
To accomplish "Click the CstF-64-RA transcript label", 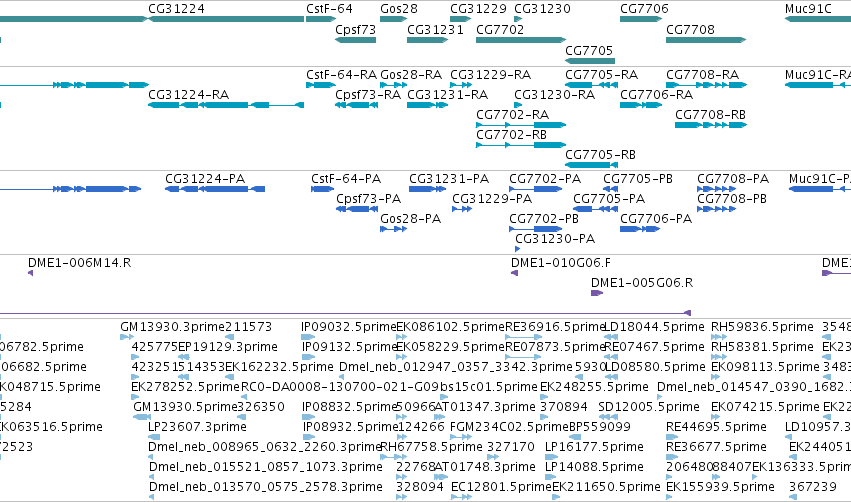I will click(x=341, y=74).
